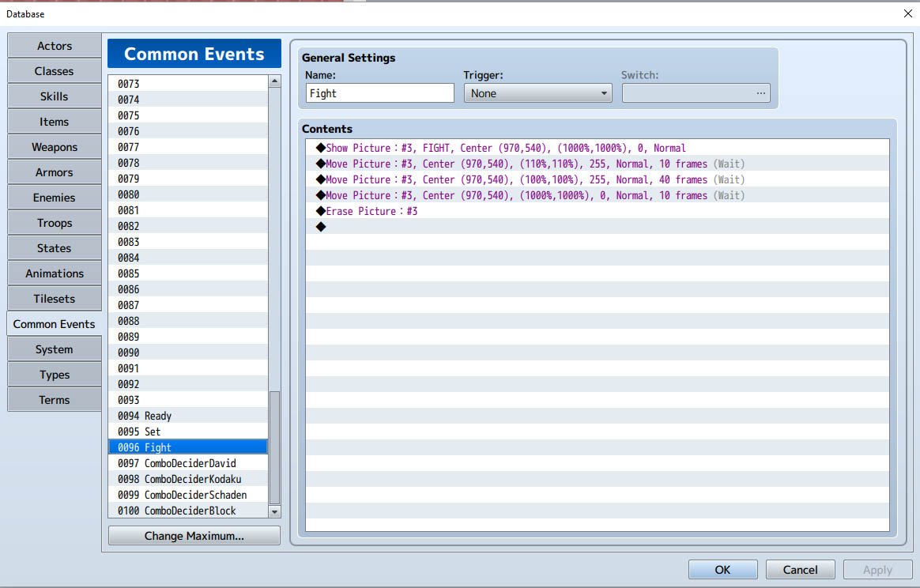
Task: Select common event 0095 Set
Action: click(188, 432)
